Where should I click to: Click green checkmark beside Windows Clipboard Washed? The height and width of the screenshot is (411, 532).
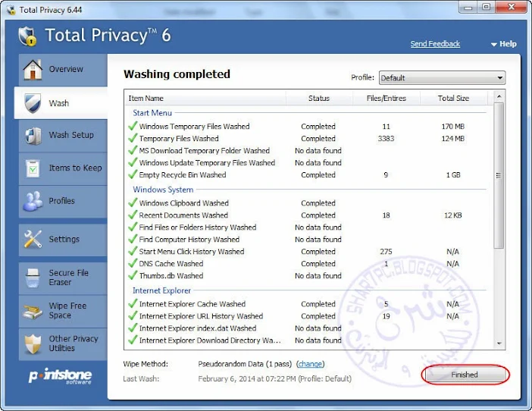tap(133, 203)
